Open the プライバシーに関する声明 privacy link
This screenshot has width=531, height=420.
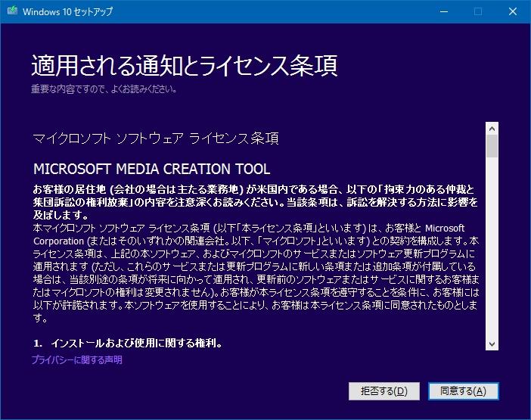click(77, 359)
